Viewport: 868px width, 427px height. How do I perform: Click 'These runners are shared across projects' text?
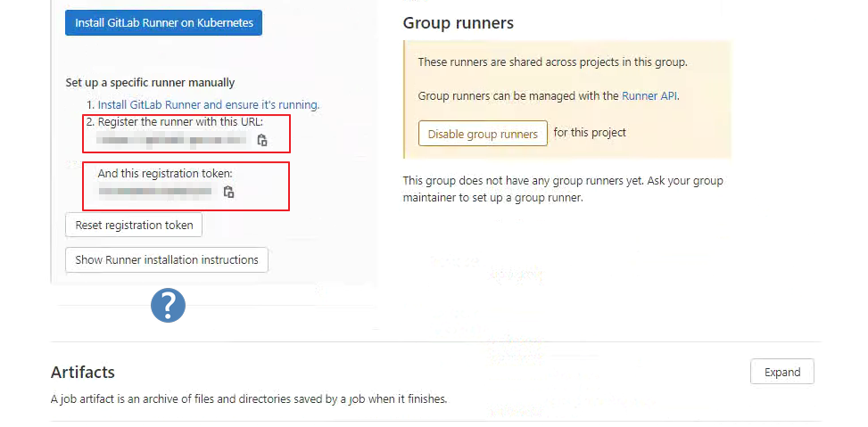tap(552, 62)
